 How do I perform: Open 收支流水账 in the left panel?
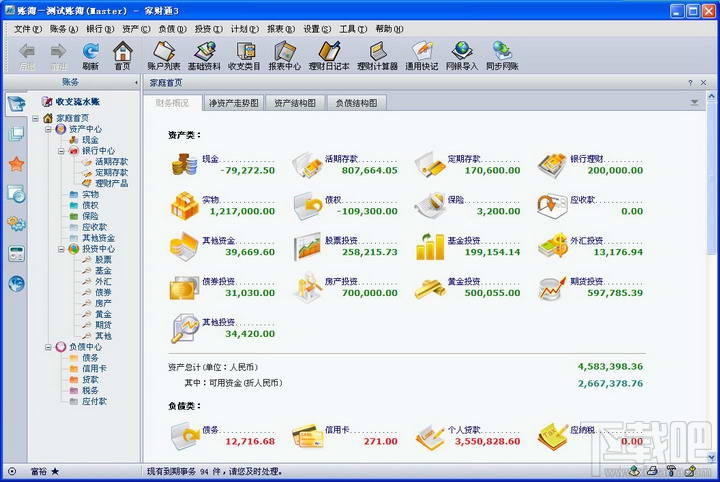coord(77,101)
